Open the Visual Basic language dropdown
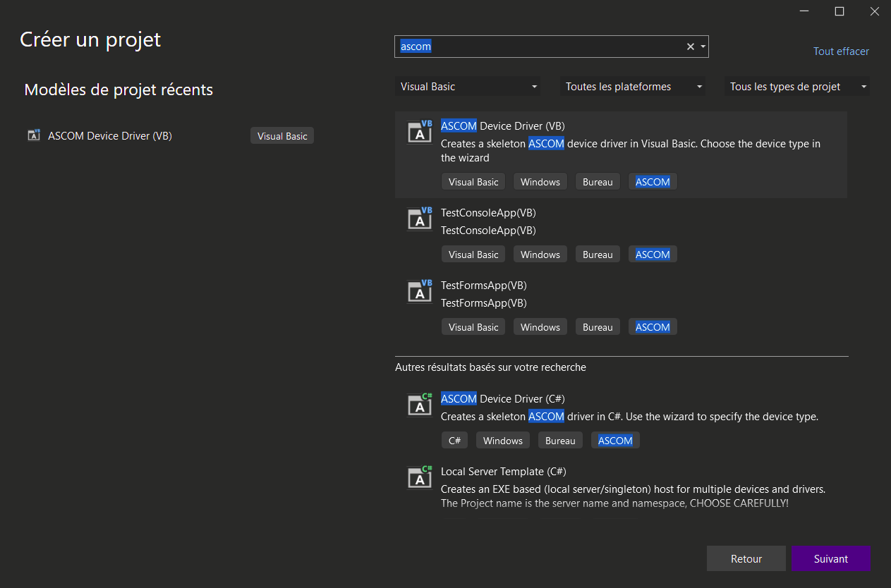The image size is (891, 588). click(468, 87)
